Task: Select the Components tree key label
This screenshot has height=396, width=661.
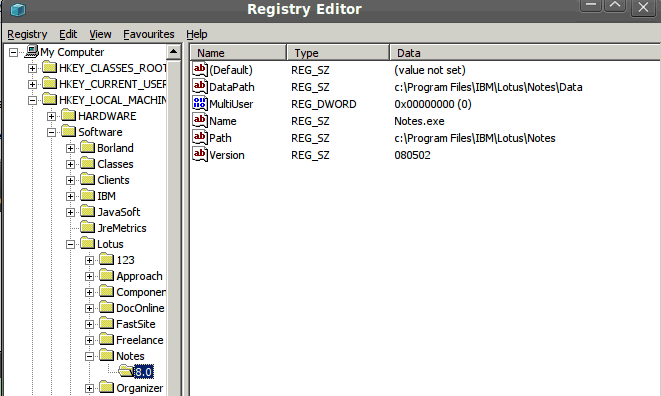Action: 141,292
